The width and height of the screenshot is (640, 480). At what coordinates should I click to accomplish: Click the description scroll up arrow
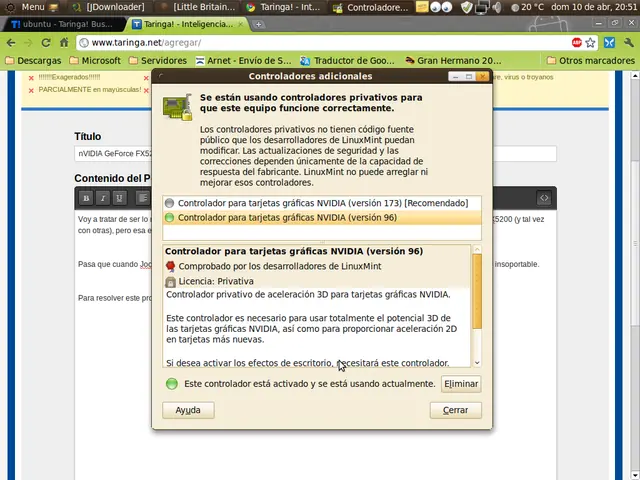pyautogui.click(x=477, y=249)
